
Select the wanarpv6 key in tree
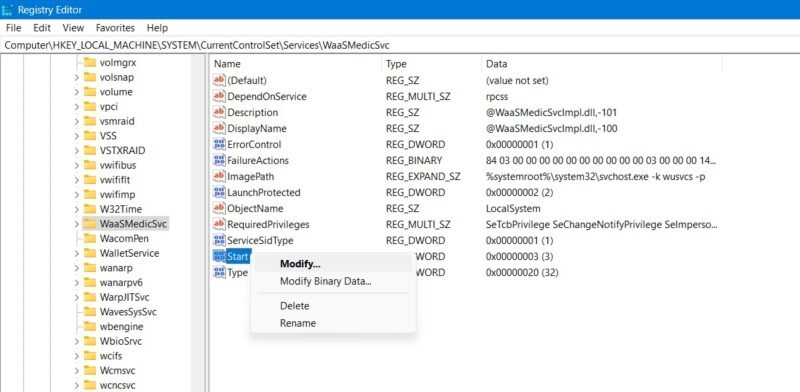point(121,282)
